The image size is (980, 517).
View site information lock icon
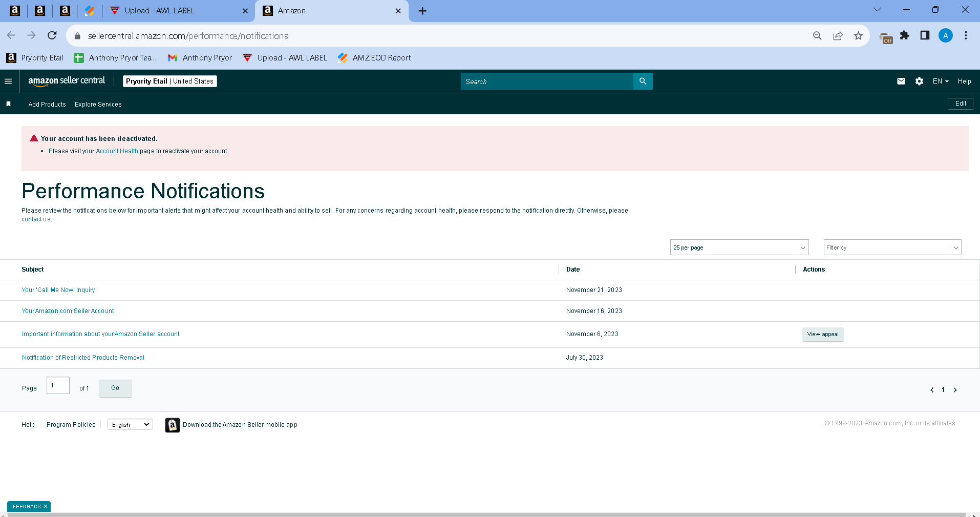(x=78, y=36)
